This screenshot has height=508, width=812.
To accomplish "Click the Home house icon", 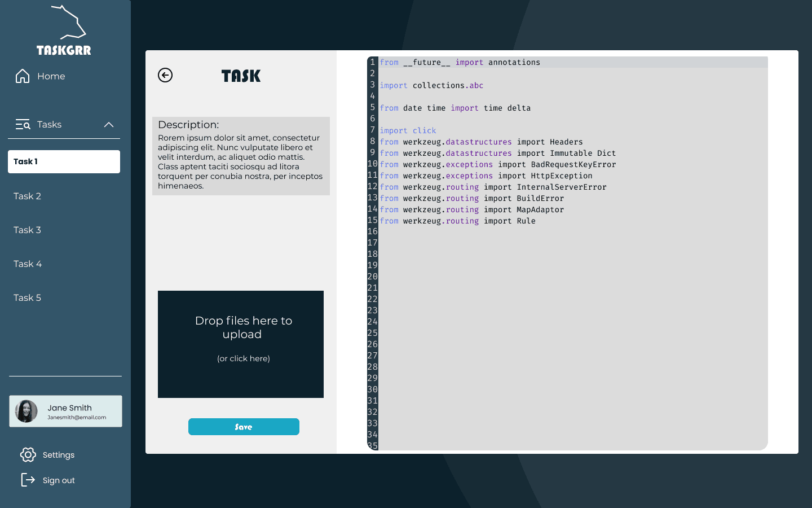I will pyautogui.click(x=23, y=76).
